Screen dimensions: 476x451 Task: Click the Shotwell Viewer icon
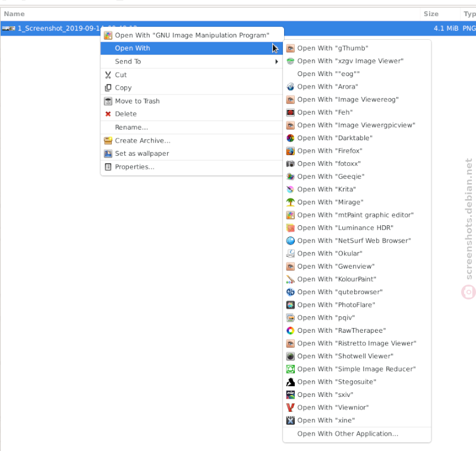click(x=290, y=357)
